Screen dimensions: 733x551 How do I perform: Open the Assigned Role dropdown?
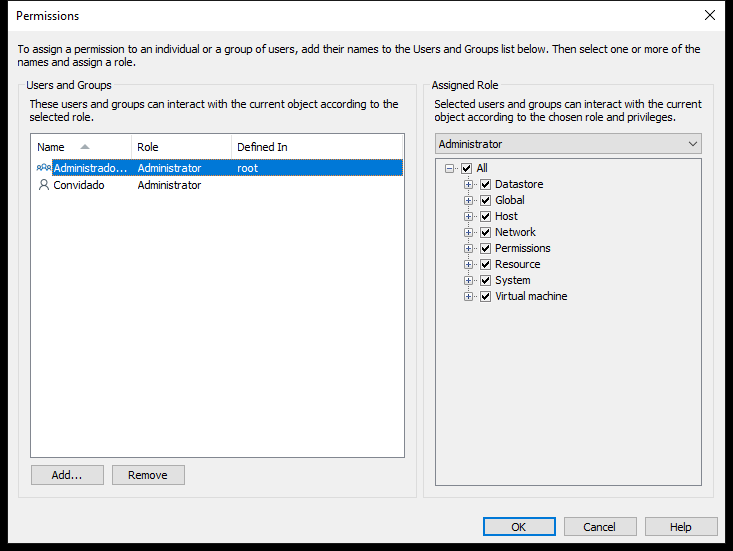coord(568,144)
